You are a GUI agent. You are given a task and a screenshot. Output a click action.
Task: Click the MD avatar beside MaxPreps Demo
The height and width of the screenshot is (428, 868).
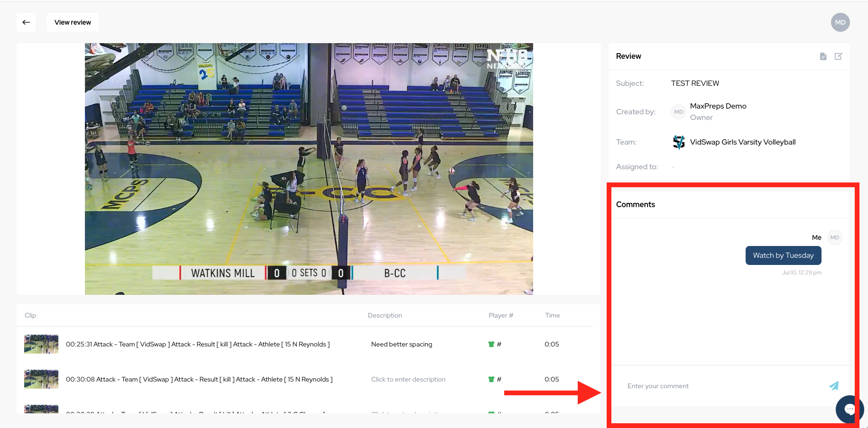point(679,112)
